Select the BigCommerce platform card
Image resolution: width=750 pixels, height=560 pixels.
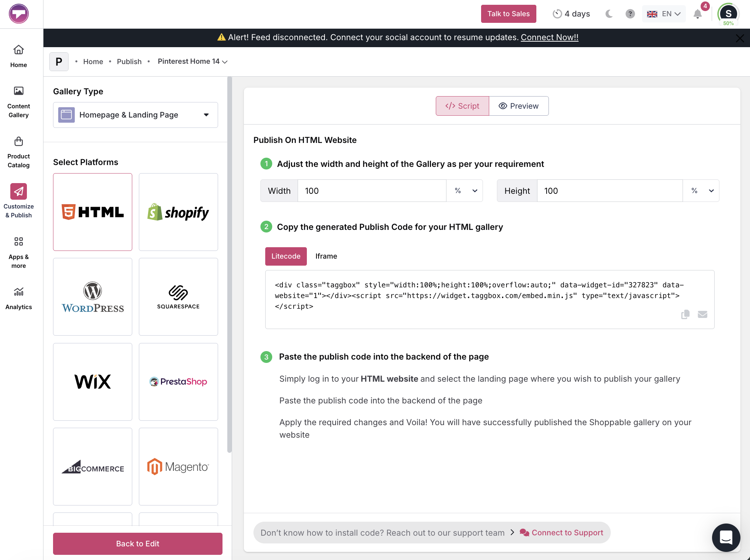point(92,466)
